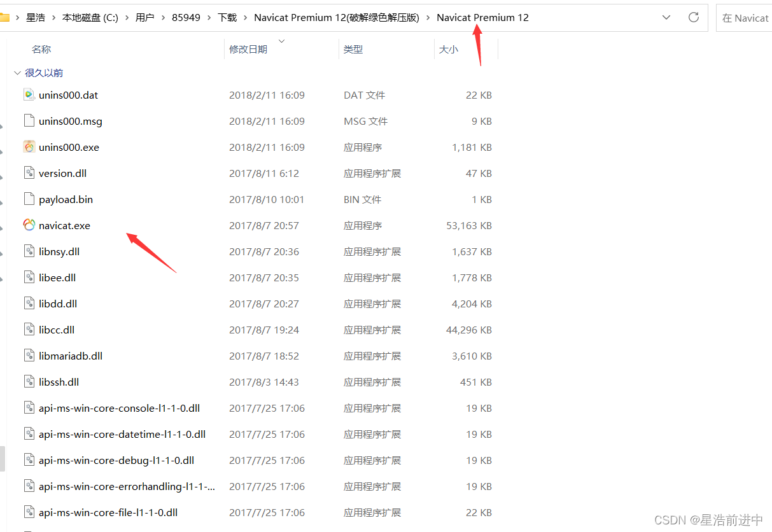Sort files by 类型 column
Screen dimensions: 772x532
353,49
